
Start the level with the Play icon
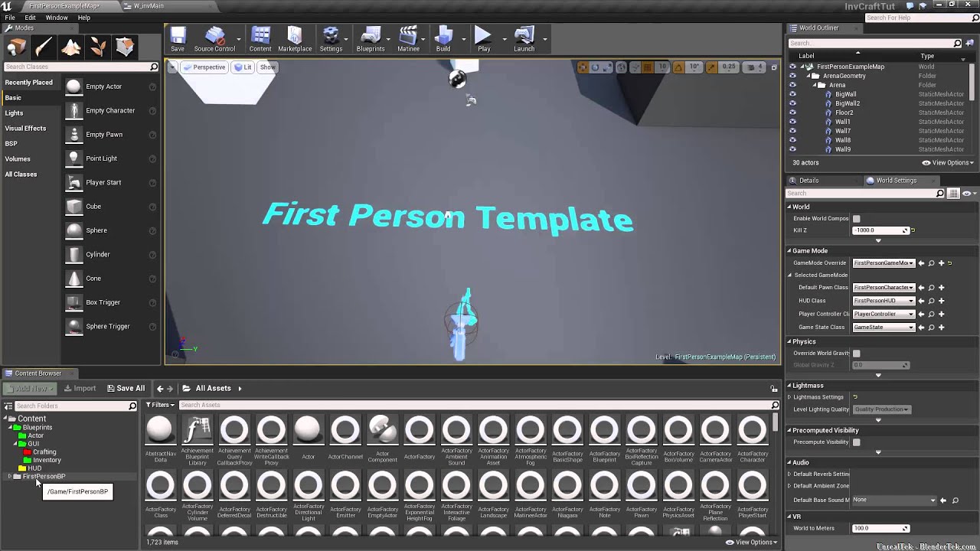484,39
